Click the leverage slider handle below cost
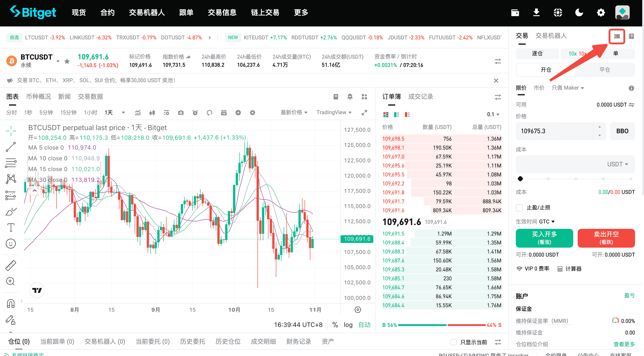The width and height of the screenshot is (644, 356). [521, 179]
